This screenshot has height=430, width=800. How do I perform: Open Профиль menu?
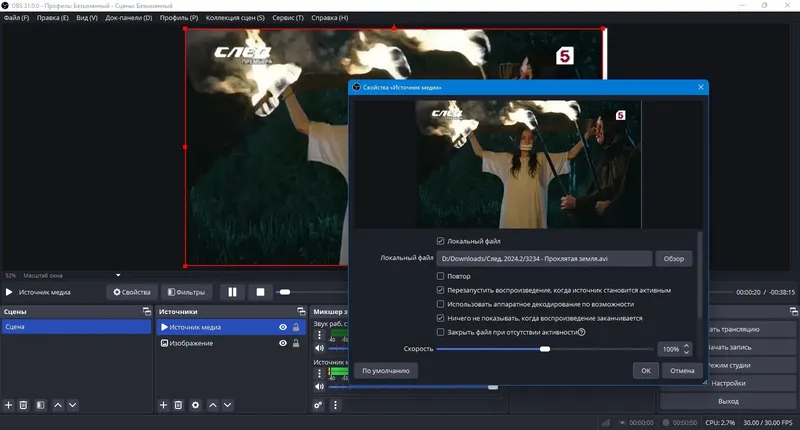179,17
